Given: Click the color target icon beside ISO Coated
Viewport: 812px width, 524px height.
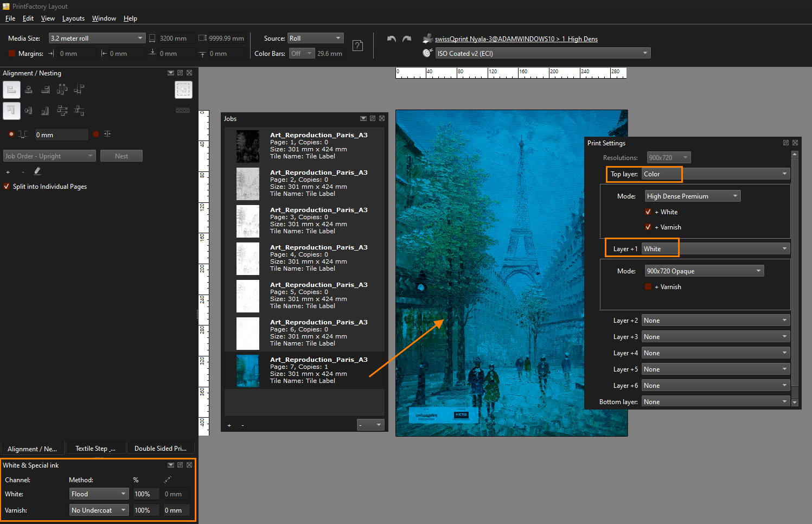Looking at the screenshot, I should pyautogui.click(x=427, y=53).
